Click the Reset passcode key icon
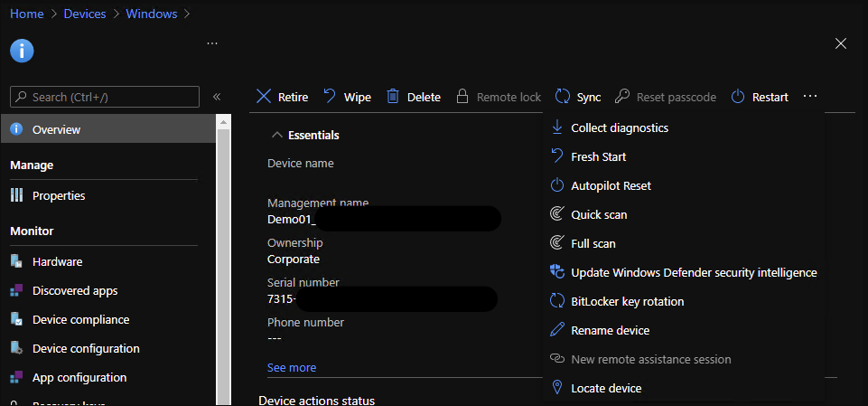 pos(622,97)
